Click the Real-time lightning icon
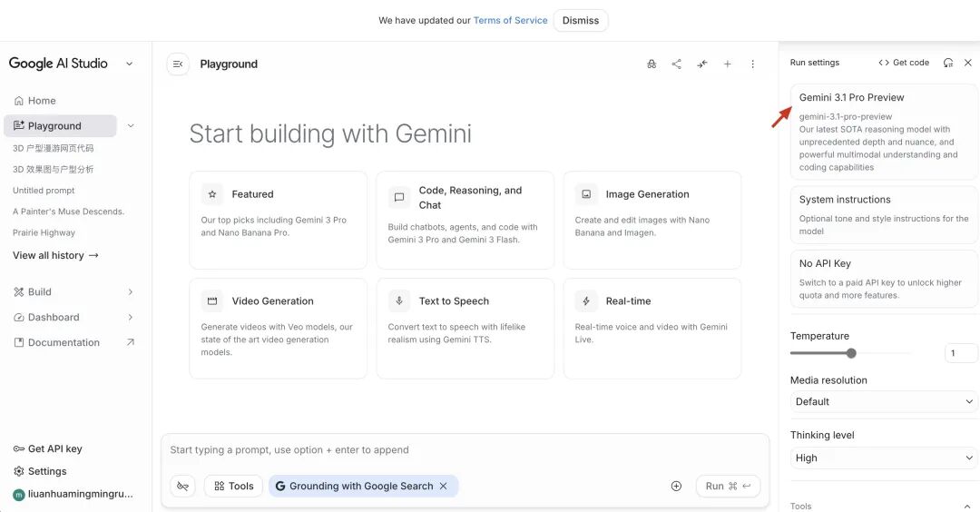This screenshot has width=980, height=512. pyautogui.click(x=586, y=301)
